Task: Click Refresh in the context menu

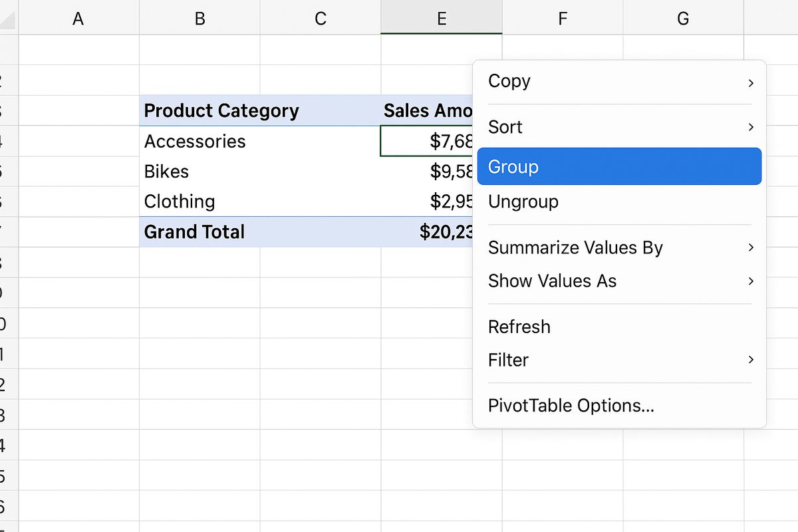Action: click(x=619, y=327)
